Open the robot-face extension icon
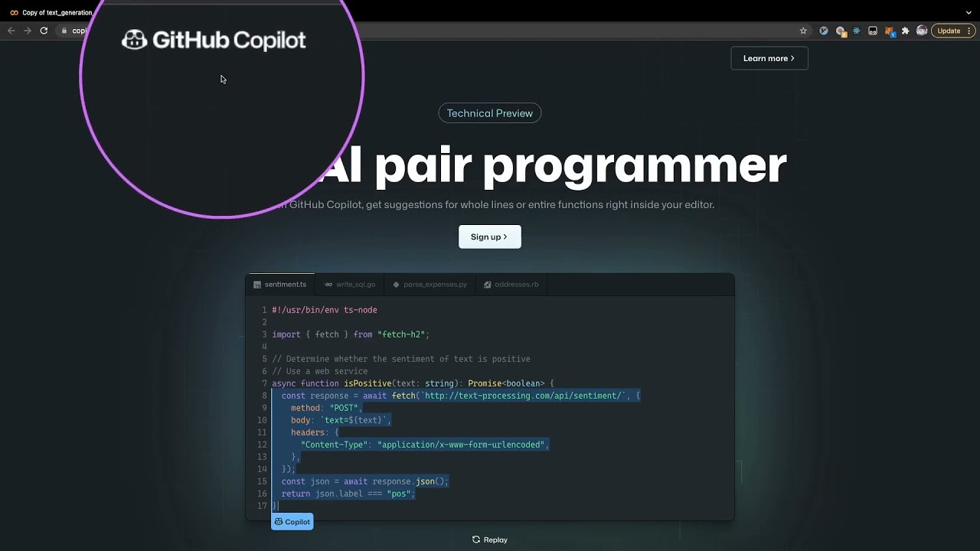980x551 pixels. [873, 31]
